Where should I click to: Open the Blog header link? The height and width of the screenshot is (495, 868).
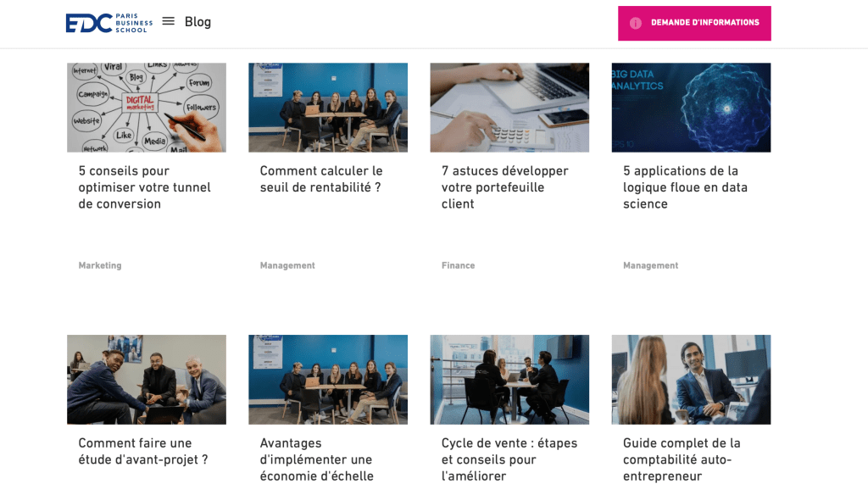(x=198, y=21)
